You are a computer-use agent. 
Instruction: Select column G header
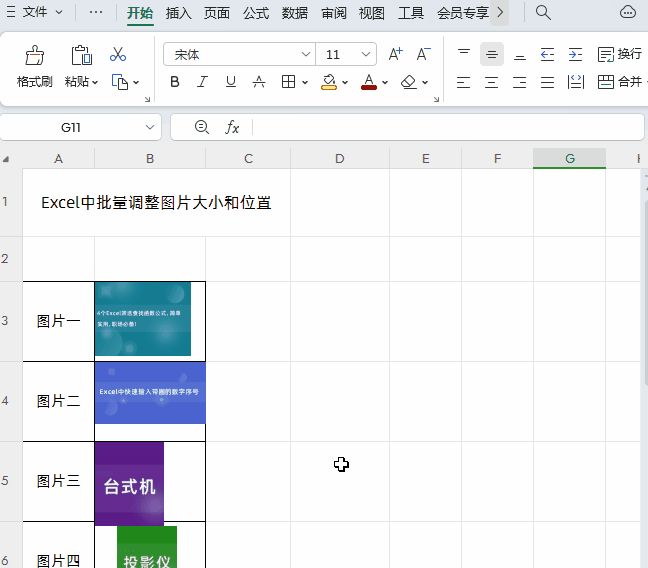[569, 158]
